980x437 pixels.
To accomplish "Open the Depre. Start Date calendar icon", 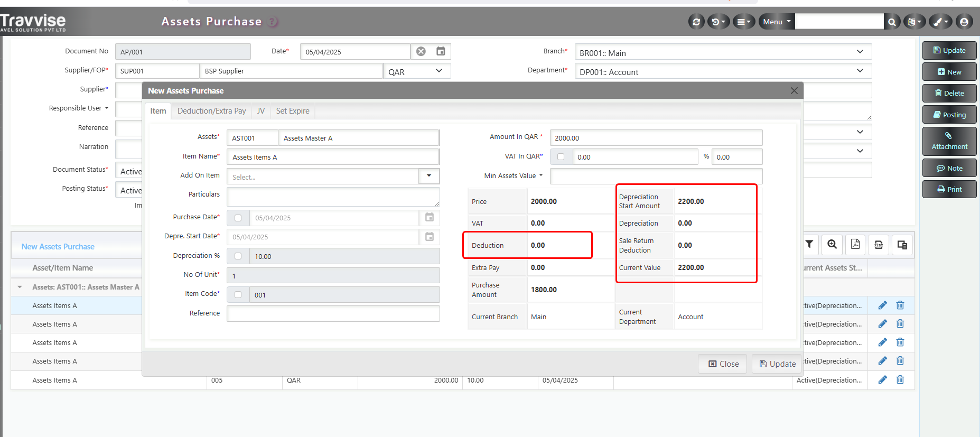I will coord(430,237).
